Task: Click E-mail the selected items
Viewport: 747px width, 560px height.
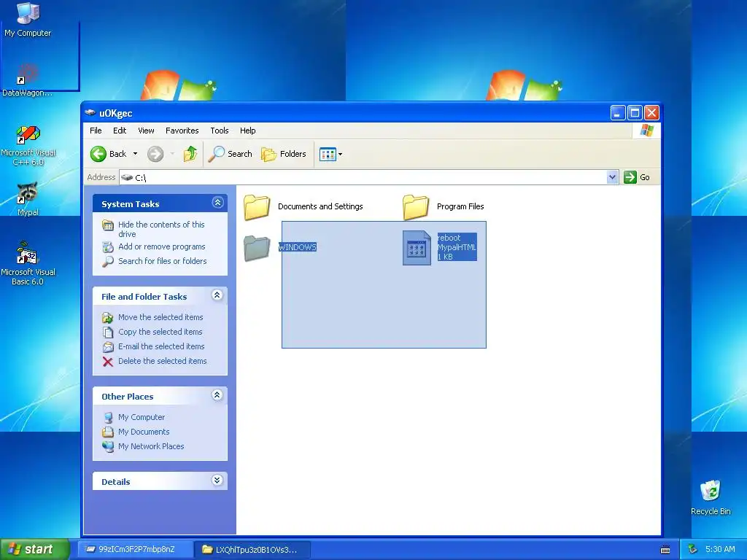Action: coord(161,346)
